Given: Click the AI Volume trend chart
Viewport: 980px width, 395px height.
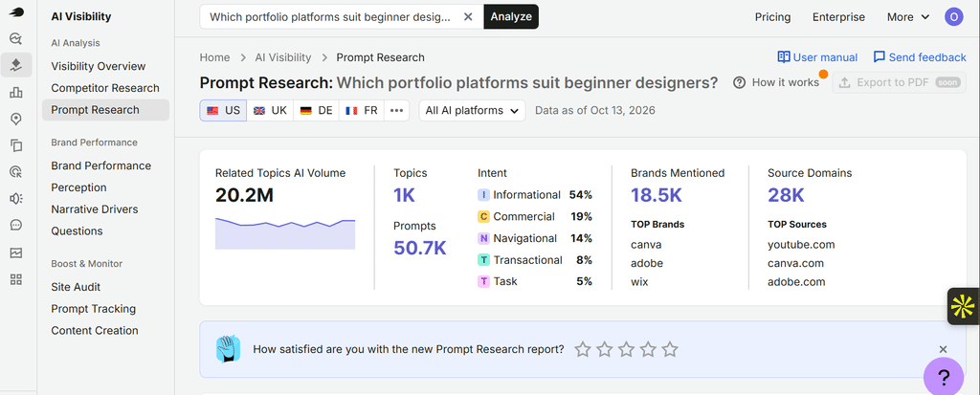Looking at the screenshot, I should (285, 234).
